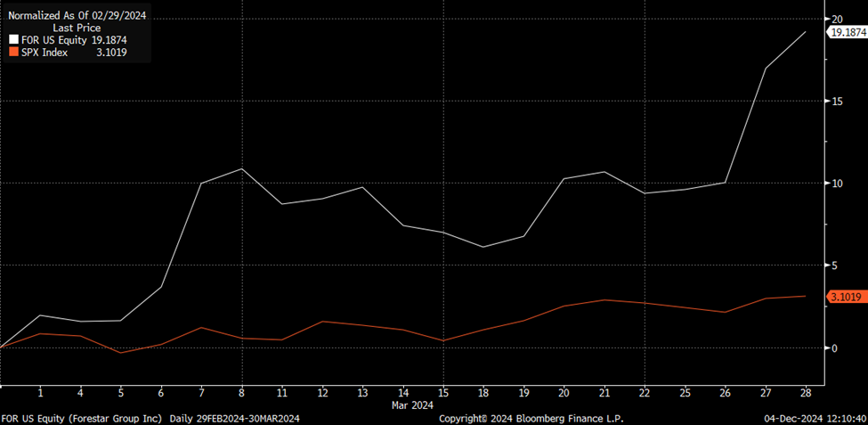
Task: Click the x-axis date label 20
Action: pos(564,392)
